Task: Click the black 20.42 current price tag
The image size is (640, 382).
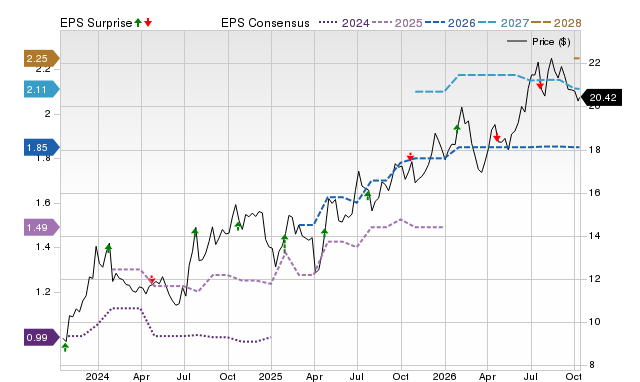Action: [x=601, y=98]
